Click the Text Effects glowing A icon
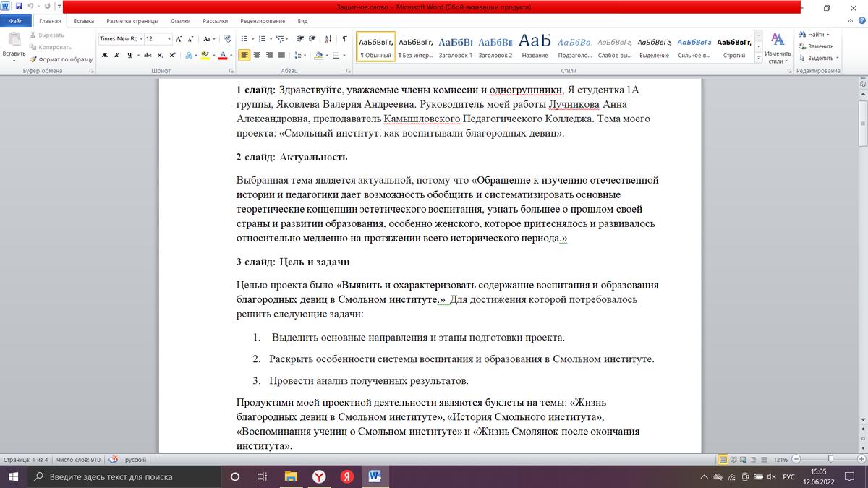 [x=188, y=55]
